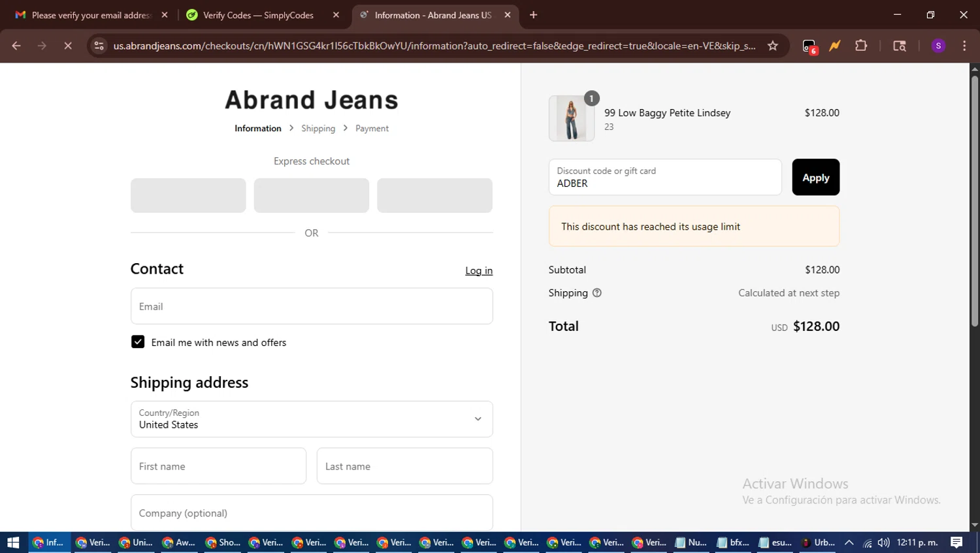
Task: Click 'Calculated at next step' shipping text
Action: 789,293
